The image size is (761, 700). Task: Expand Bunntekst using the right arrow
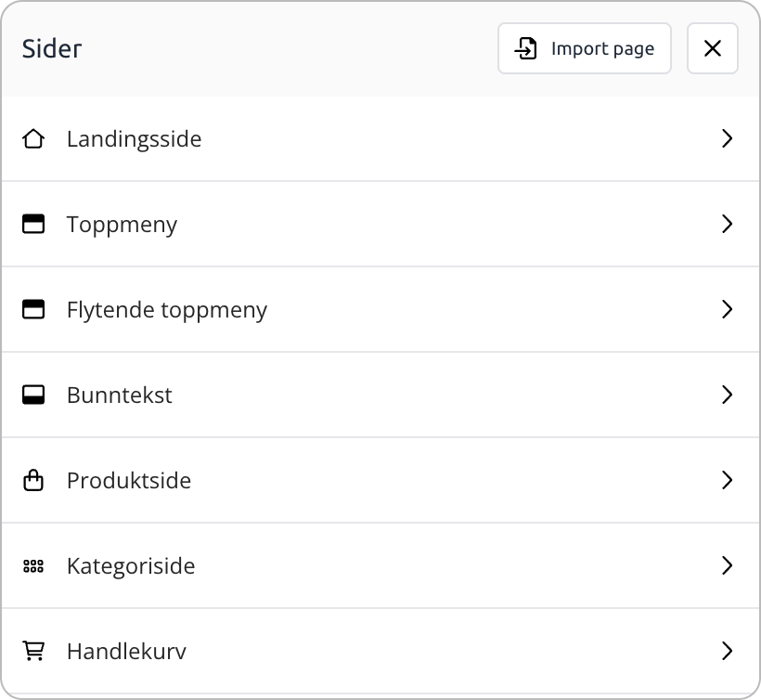(728, 395)
